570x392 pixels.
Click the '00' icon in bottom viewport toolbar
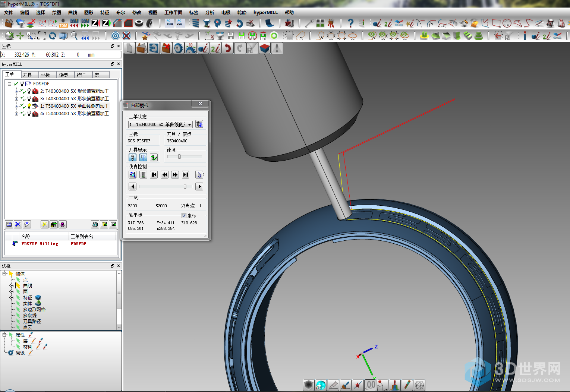pyautogui.click(x=370, y=385)
